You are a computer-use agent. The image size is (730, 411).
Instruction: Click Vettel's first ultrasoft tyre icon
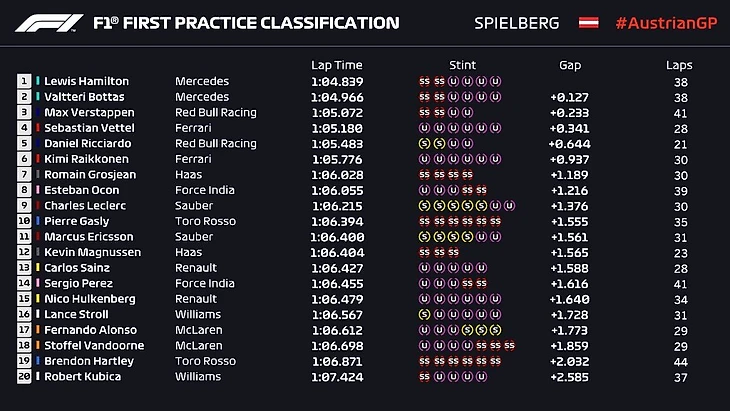click(424, 128)
